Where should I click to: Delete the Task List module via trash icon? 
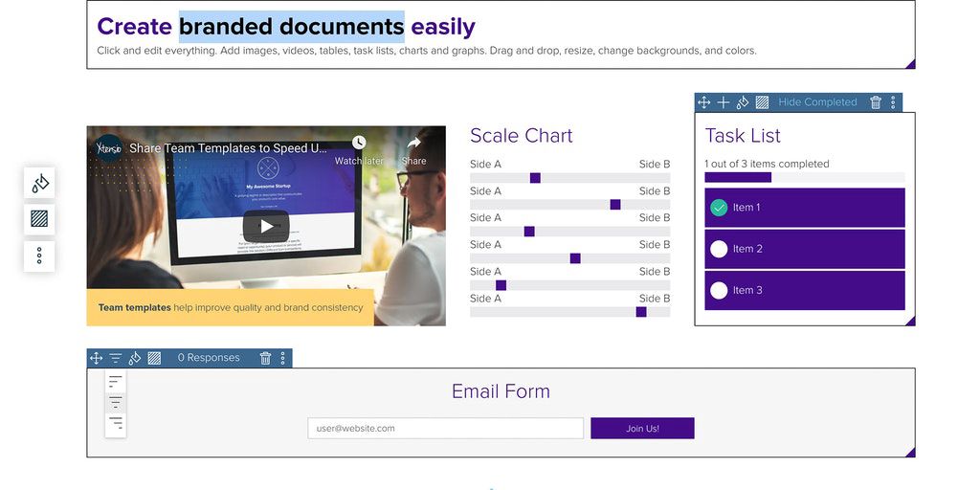[x=876, y=102]
